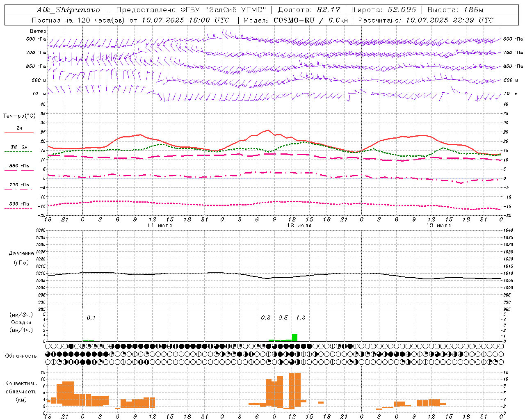The height and width of the screenshot is (420, 525).
Task: Click the station name Alk_Shipunovo
Action: click(68, 10)
